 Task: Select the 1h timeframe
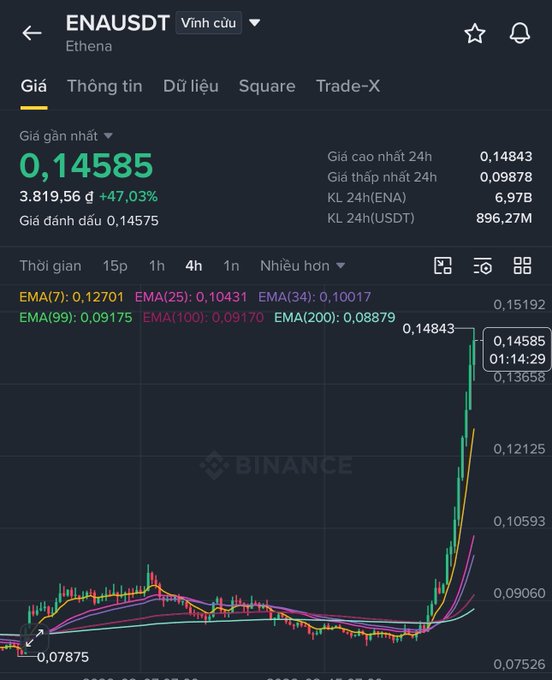(157, 265)
